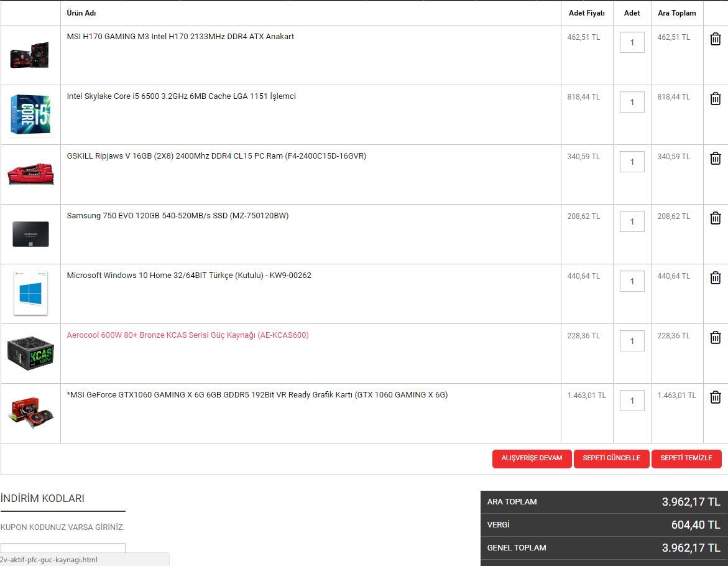Select unit price 818,44 TL
The image size is (728, 566).
click(x=584, y=97)
